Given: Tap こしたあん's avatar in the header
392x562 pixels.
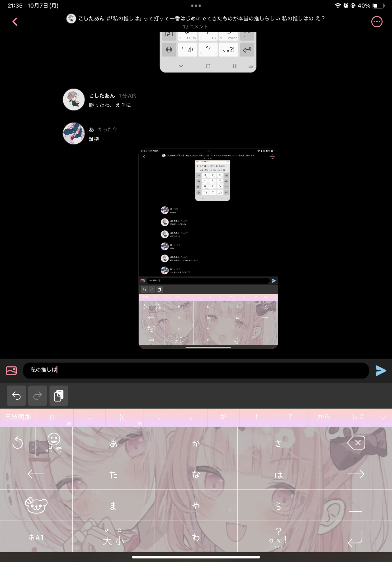Looking at the screenshot, I should 71,18.
